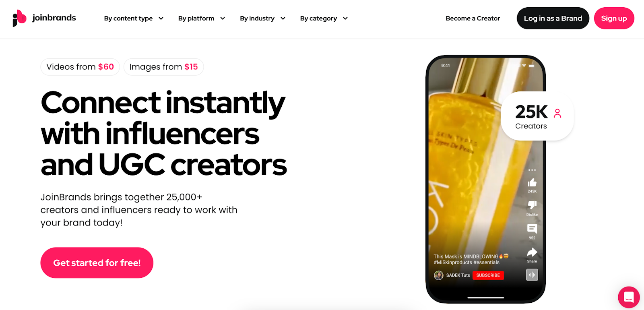Click the SADEK Tuts profile avatar

pyautogui.click(x=439, y=275)
